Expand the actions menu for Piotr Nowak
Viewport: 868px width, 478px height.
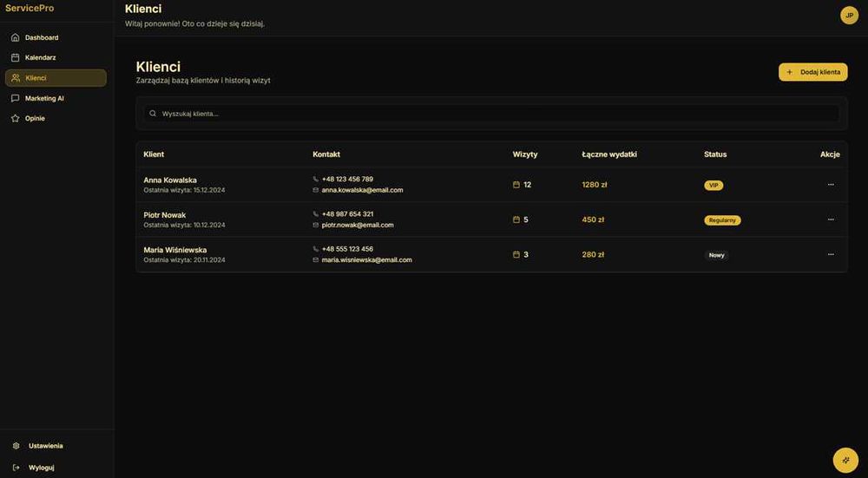point(831,219)
